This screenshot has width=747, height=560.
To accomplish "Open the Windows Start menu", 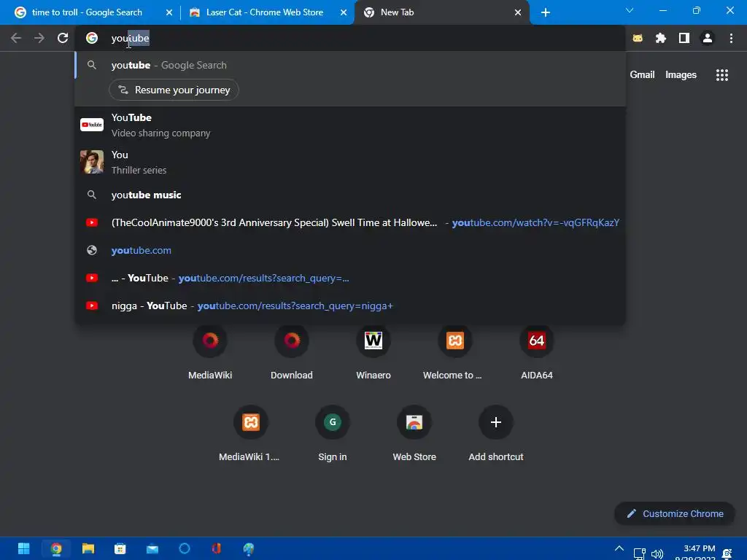I will [x=23, y=549].
